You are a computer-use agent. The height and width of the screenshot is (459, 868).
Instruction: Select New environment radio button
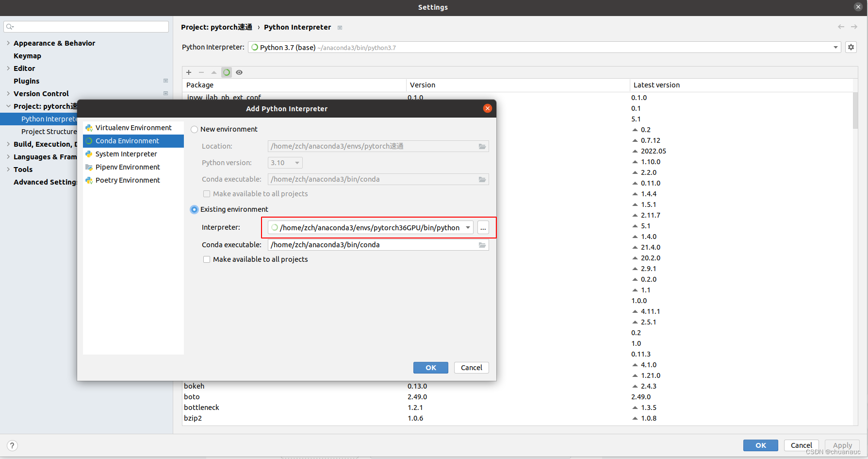point(195,129)
